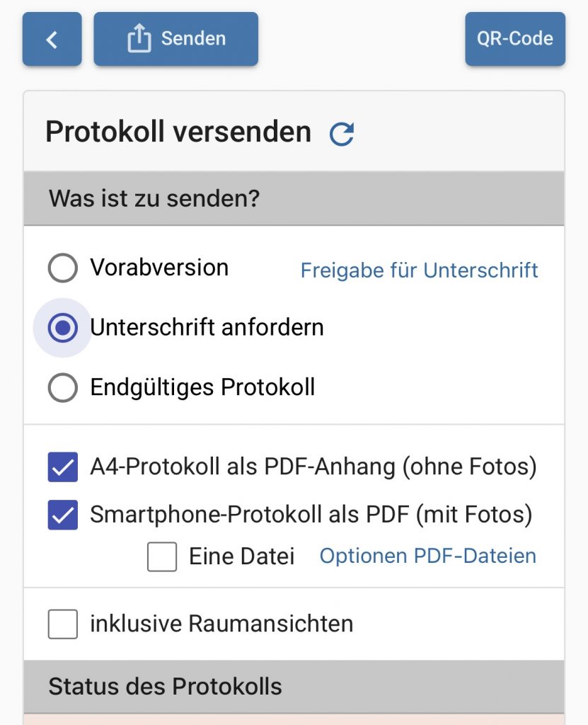Click the Protokoll versenden heading text

[178, 132]
